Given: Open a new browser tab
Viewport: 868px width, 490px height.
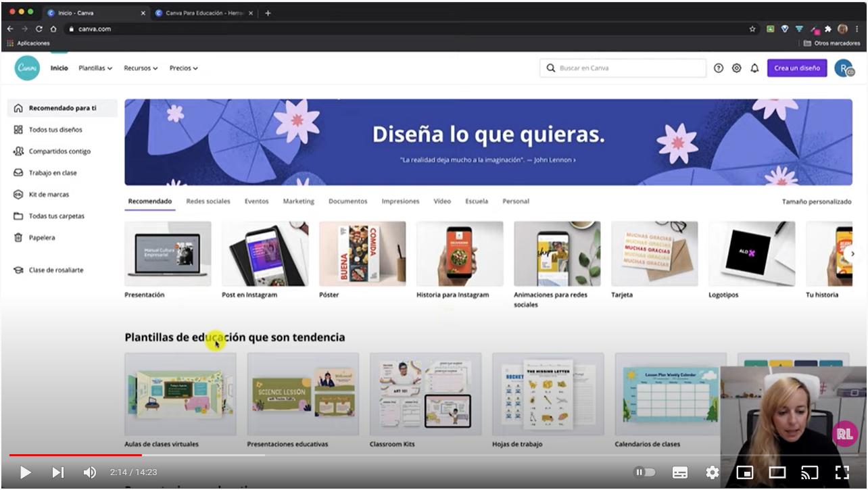Looking at the screenshot, I should [268, 13].
